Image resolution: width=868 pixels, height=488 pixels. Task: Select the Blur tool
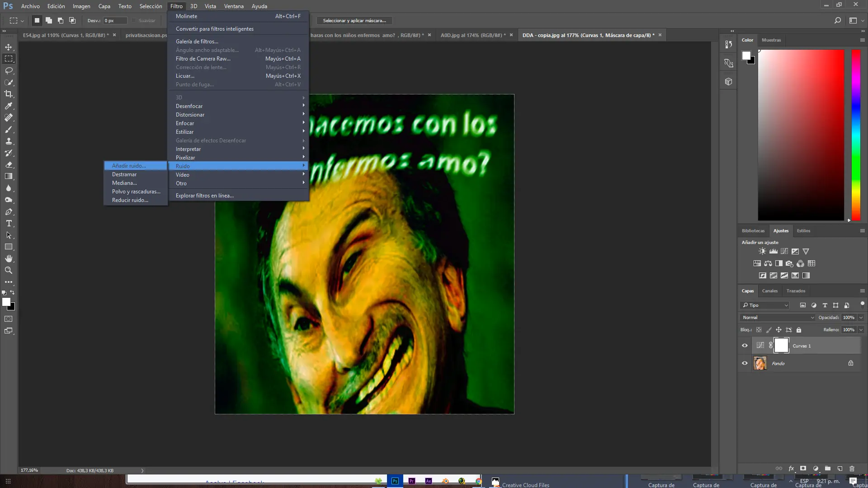[x=9, y=188]
